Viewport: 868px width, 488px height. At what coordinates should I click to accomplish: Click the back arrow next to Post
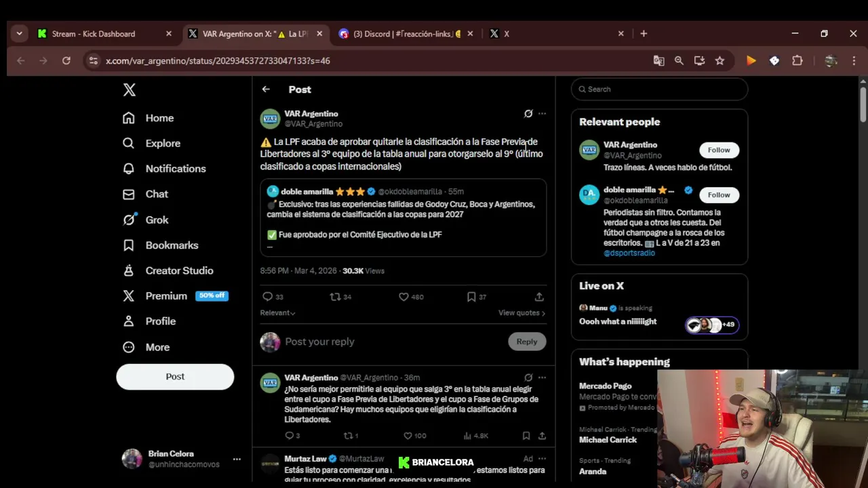point(266,89)
